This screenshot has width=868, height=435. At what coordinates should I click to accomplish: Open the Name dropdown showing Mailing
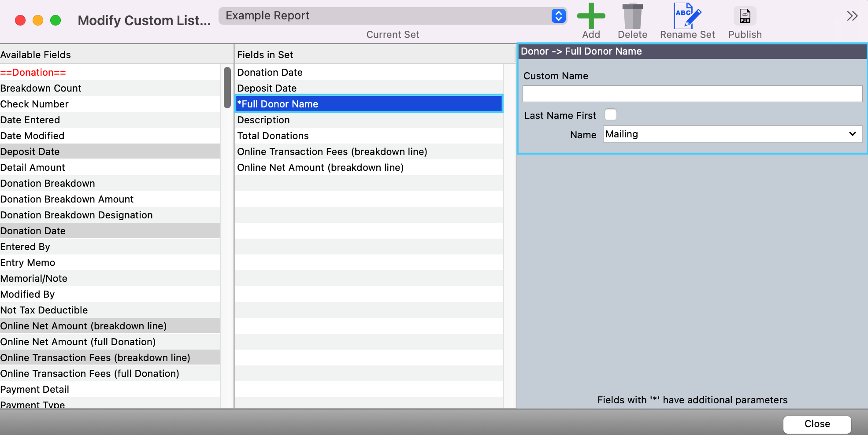click(x=732, y=134)
